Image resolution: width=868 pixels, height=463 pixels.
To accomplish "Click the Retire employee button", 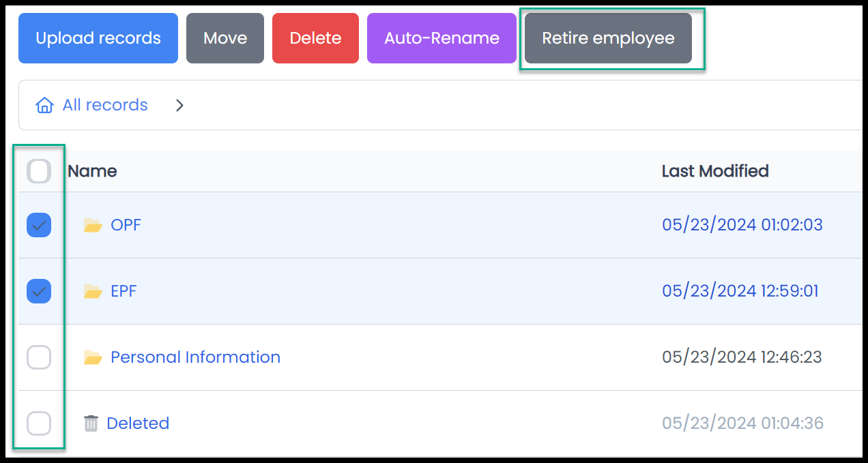I will coord(609,38).
